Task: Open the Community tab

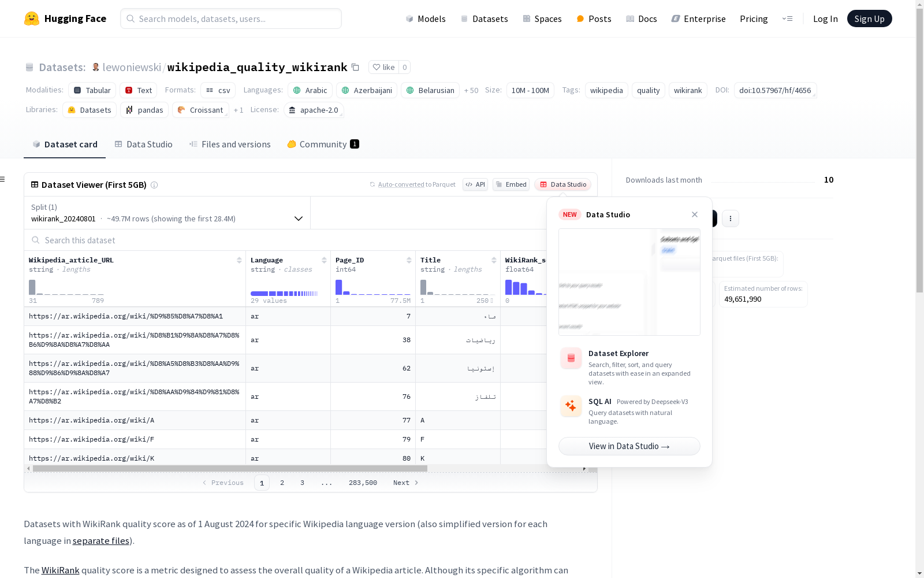Action: [x=323, y=144]
